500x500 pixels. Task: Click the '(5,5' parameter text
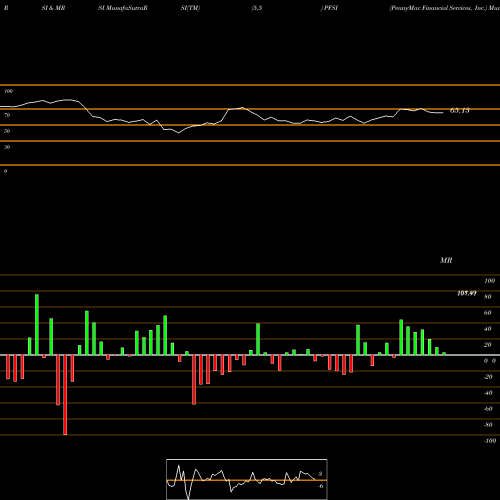[257, 8]
